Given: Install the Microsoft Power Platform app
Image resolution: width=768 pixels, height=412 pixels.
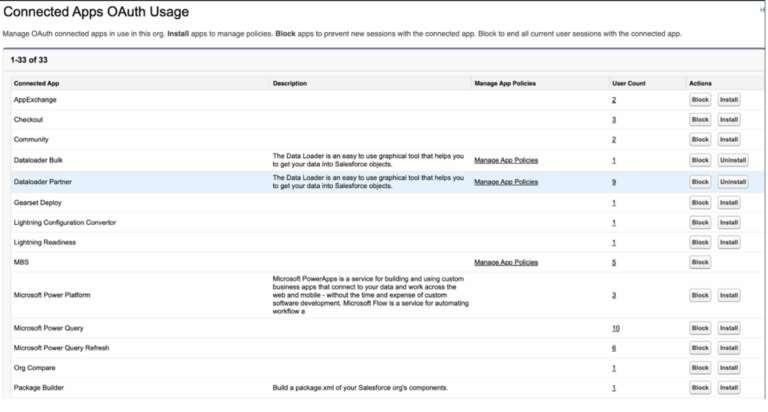Looking at the screenshot, I should tap(728, 295).
